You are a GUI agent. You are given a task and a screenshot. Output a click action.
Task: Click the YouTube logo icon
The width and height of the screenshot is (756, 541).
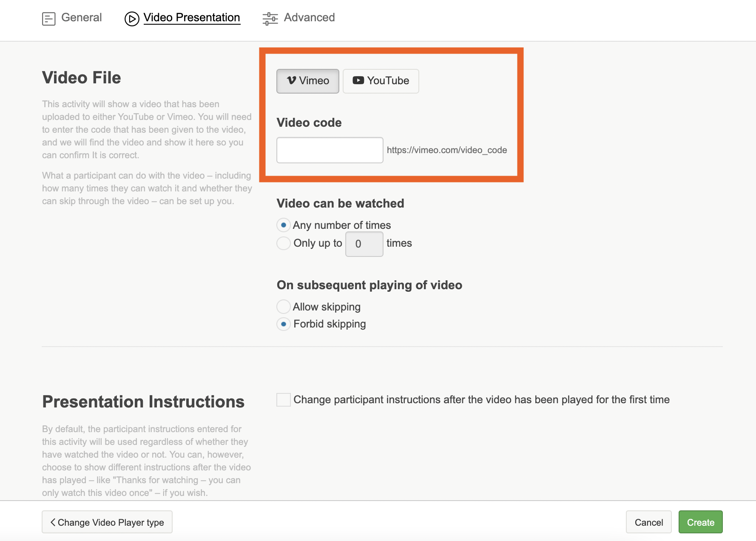tap(358, 80)
